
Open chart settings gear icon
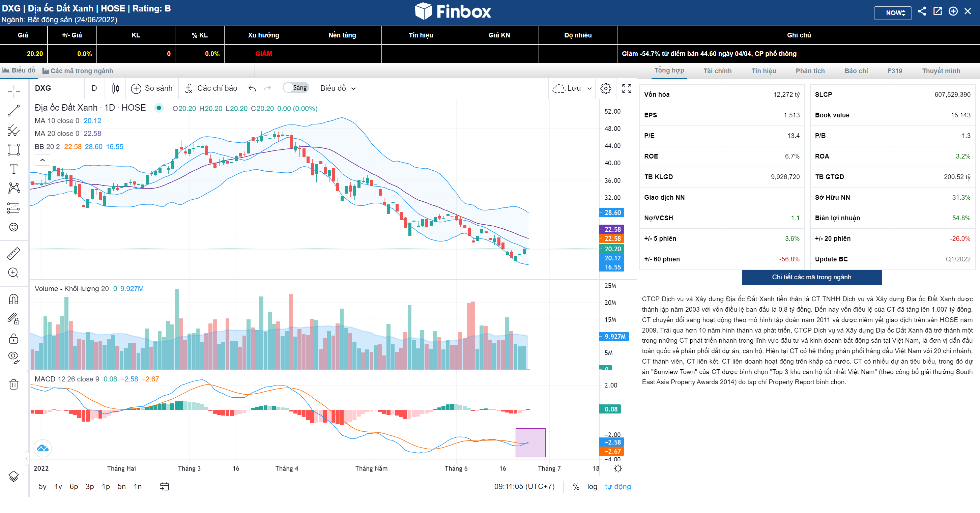click(x=606, y=88)
